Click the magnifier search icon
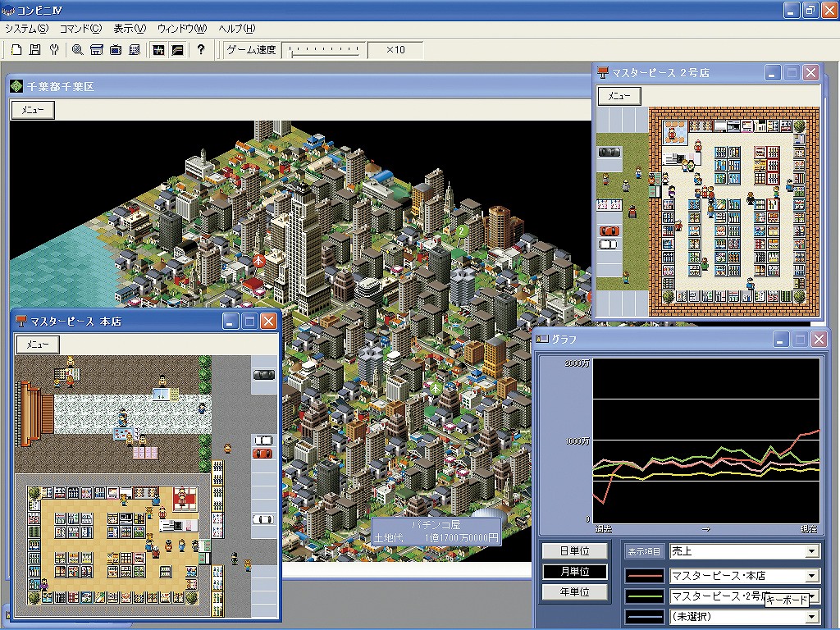 pos(77,50)
